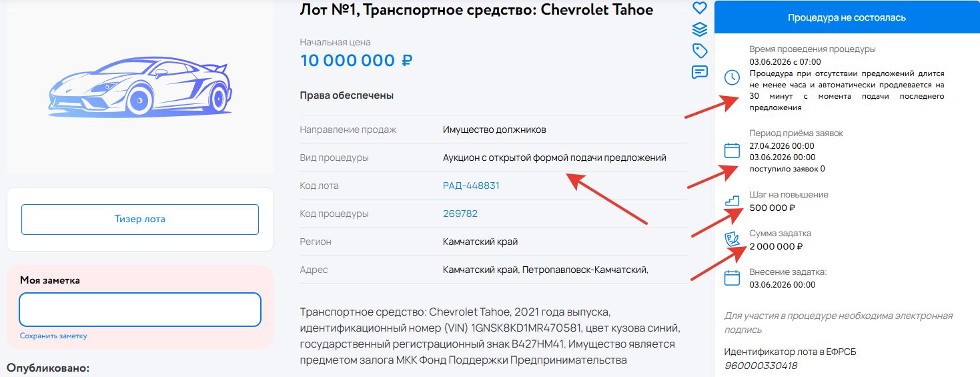Image resolution: width=980 pixels, height=377 pixels.
Task: Click the stacked layers compare icon
Action: 699,29
